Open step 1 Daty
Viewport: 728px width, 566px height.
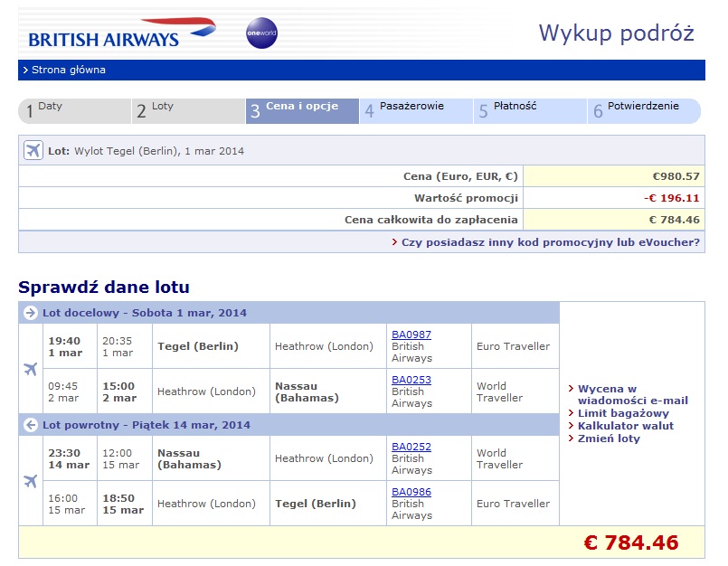(75, 111)
